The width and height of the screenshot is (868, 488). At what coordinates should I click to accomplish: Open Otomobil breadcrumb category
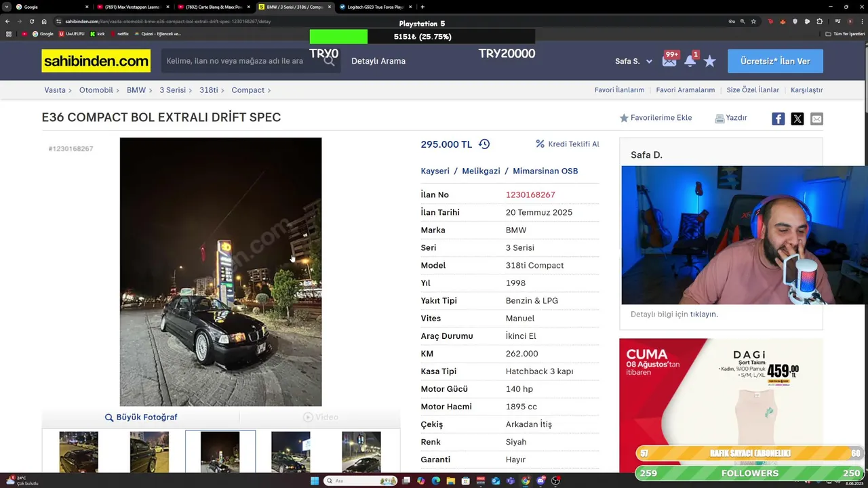[x=96, y=89]
